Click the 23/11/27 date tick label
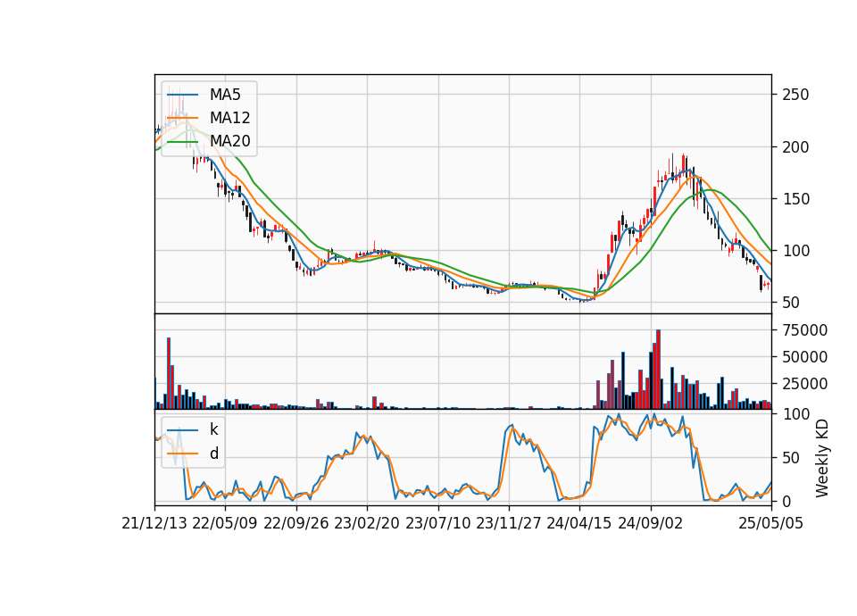 tap(509, 523)
